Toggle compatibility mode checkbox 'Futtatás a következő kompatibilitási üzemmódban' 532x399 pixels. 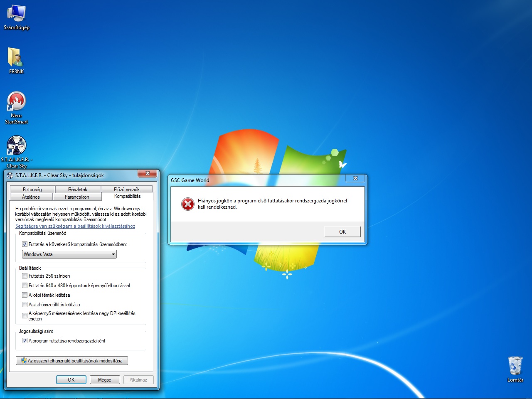pyautogui.click(x=25, y=244)
